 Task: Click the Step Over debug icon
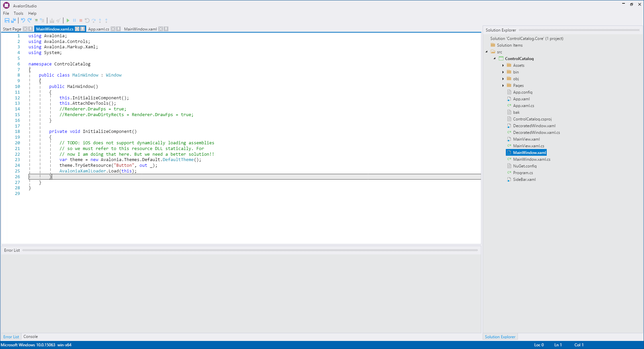pyautogui.click(x=94, y=20)
